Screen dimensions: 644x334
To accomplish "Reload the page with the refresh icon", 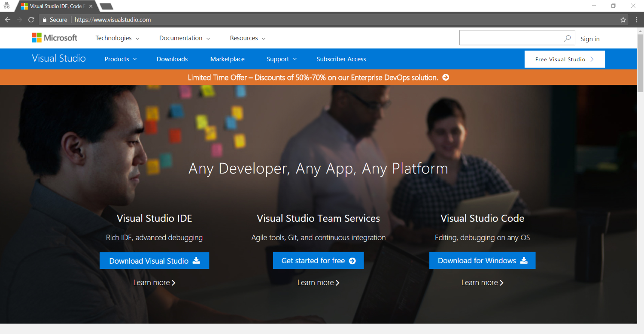I will click(31, 20).
